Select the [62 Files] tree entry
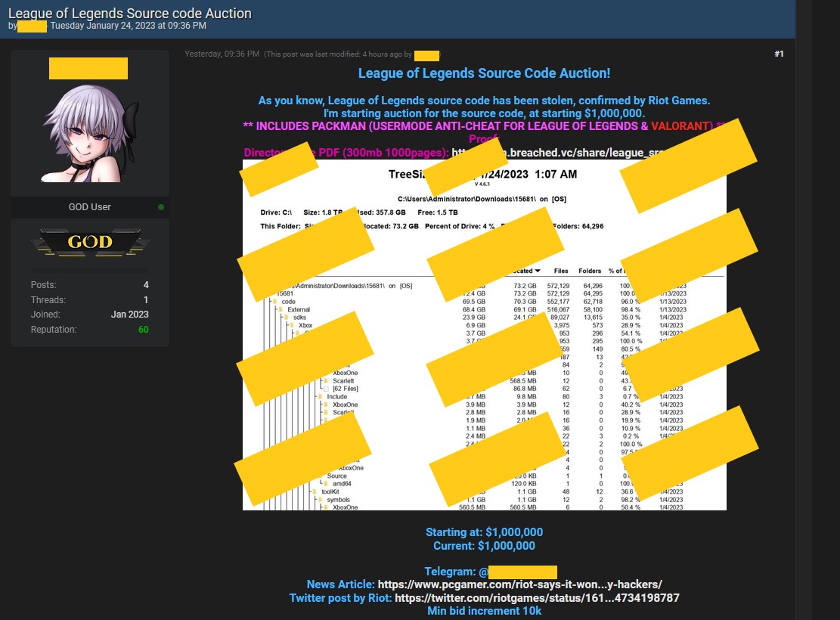This screenshot has height=620, width=840. tap(345, 389)
